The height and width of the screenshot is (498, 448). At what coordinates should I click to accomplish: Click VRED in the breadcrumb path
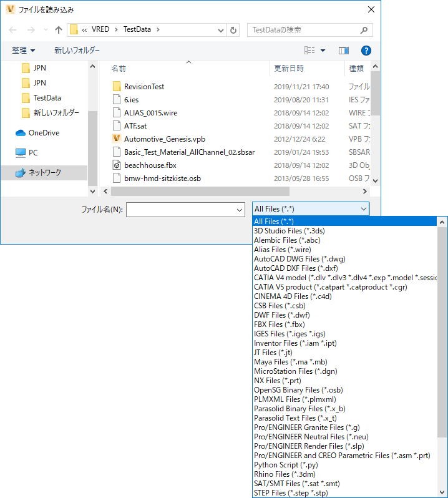pyautogui.click(x=100, y=29)
